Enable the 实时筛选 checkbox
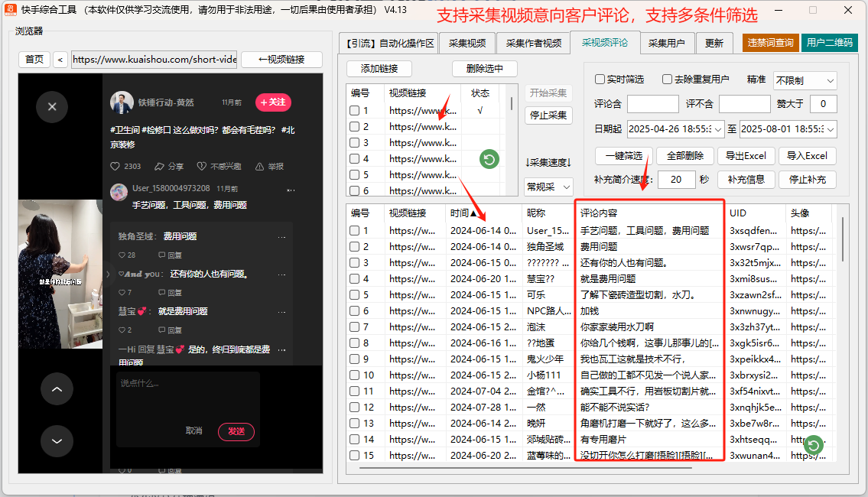 coord(601,80)
